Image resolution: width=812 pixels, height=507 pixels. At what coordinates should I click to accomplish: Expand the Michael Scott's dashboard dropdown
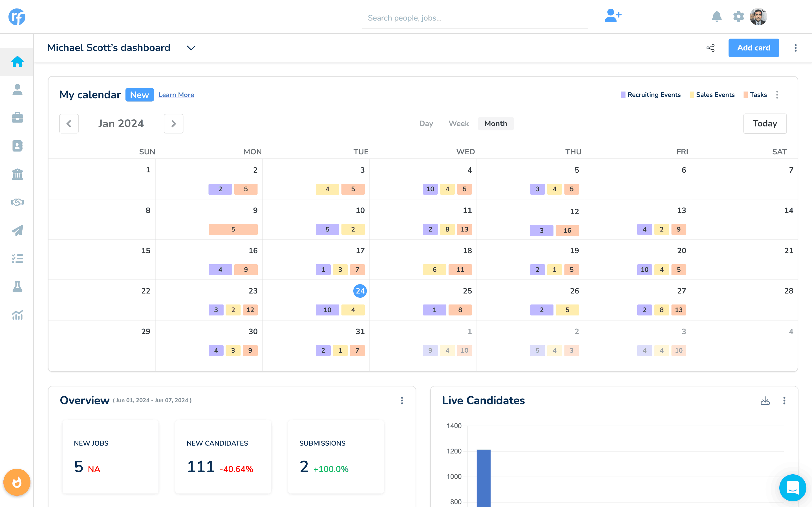click(x=191, y=48)
